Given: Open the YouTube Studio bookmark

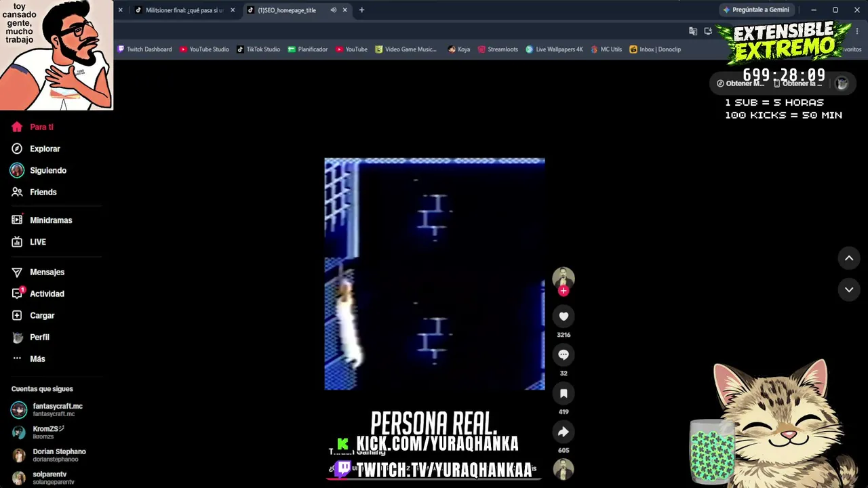Looking at the screenshot, I should pyautogui.click(x=205, y=49).
